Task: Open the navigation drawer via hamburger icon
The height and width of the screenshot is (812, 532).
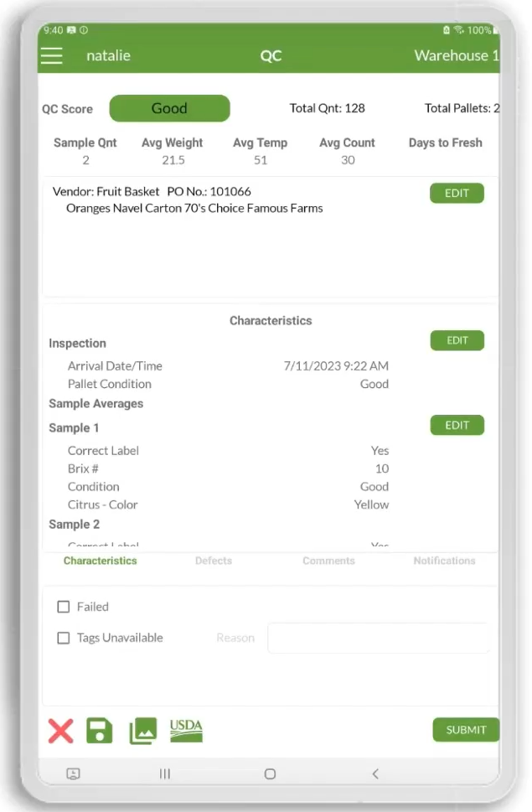Action: 51,56
